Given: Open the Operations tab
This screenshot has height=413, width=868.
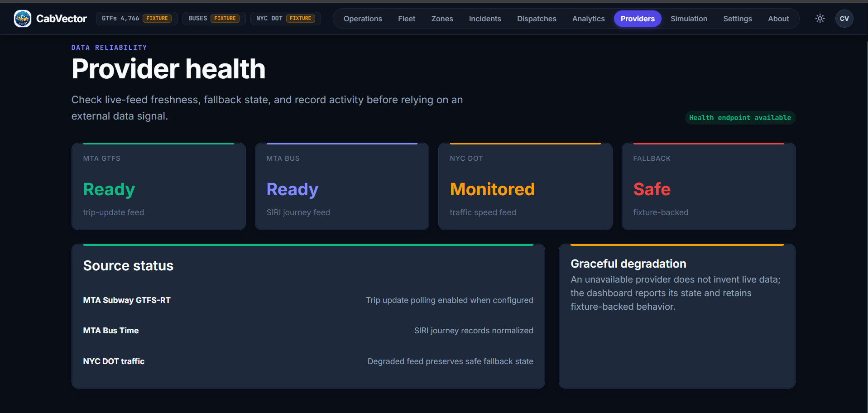Looking at the screenshot, I should click(363, 19).
